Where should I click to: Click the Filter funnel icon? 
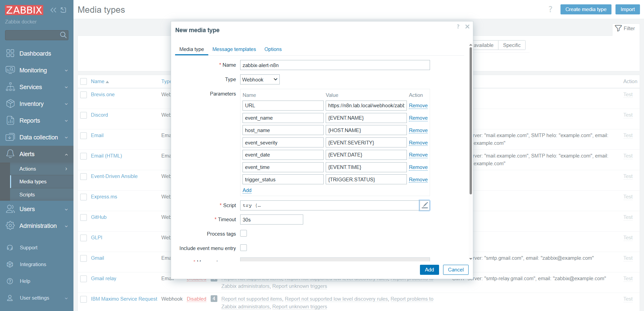pyautogui.click(x=619, y=28)
